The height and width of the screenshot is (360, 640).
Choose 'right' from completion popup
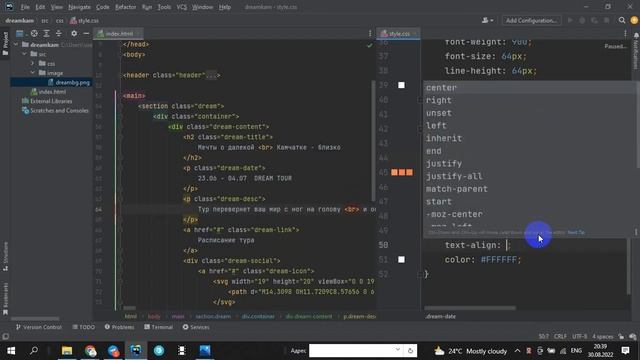[529, 100]
